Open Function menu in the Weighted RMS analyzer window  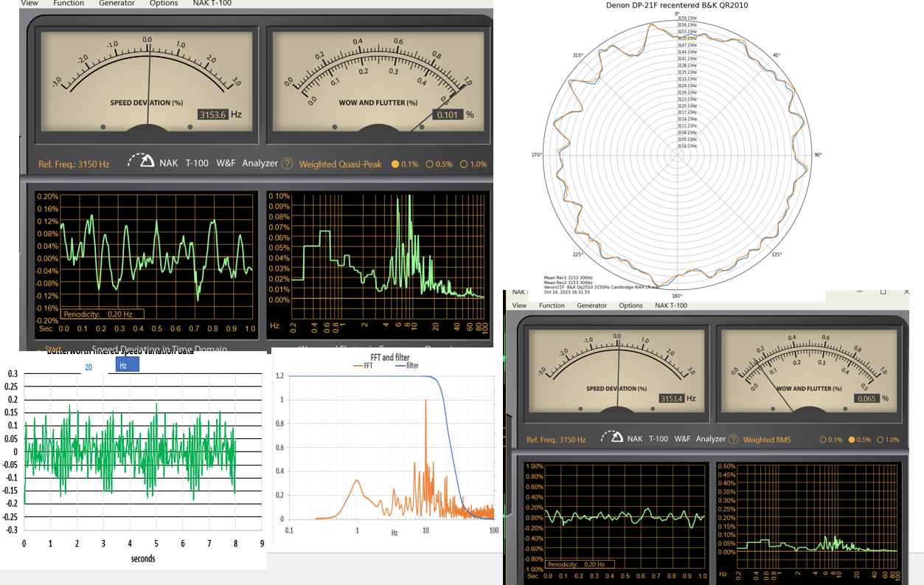pos(552,305)
